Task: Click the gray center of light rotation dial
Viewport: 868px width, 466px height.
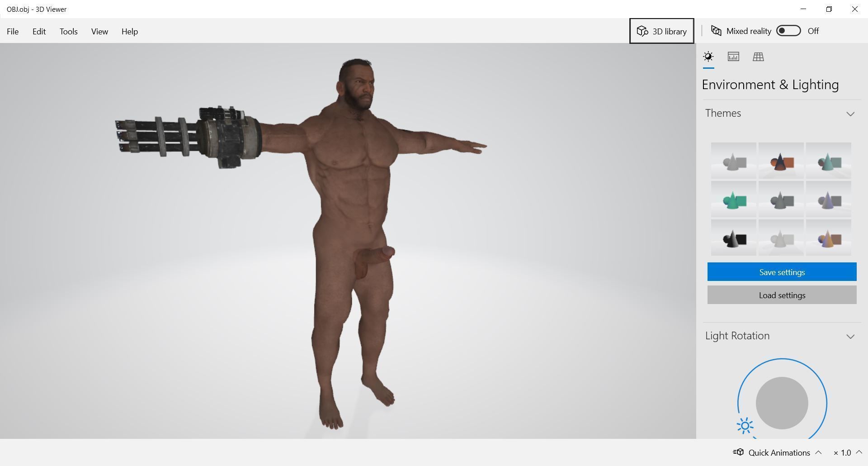Action: point(782,403)
